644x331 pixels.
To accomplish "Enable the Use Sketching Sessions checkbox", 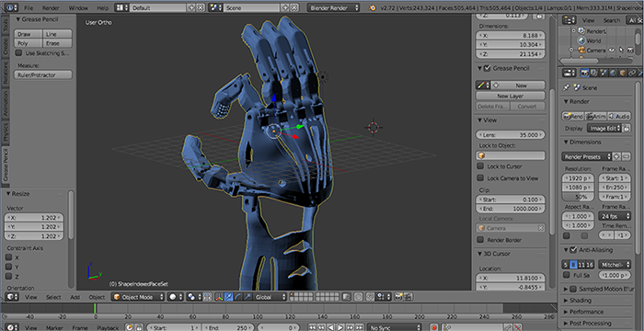I will [18, 53].
